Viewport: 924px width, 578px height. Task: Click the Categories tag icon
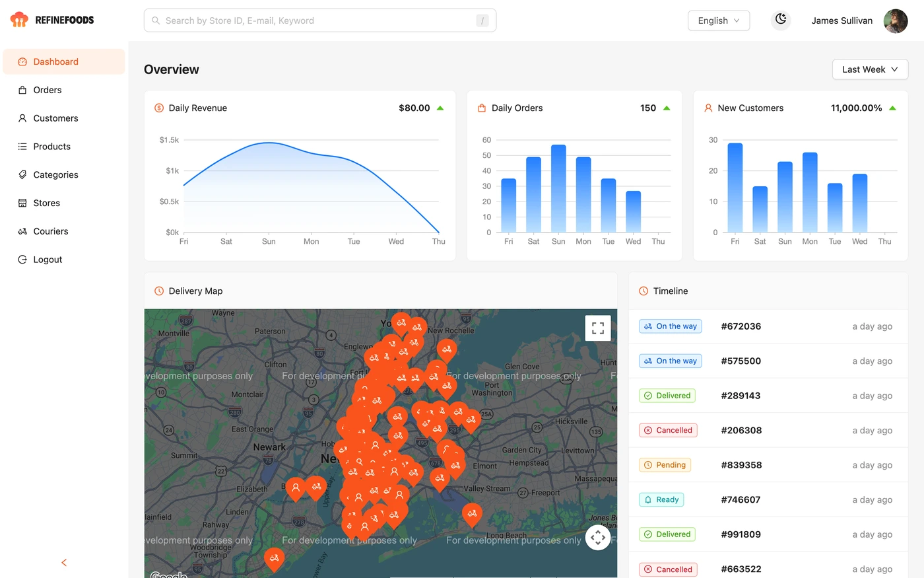[22, 175]
